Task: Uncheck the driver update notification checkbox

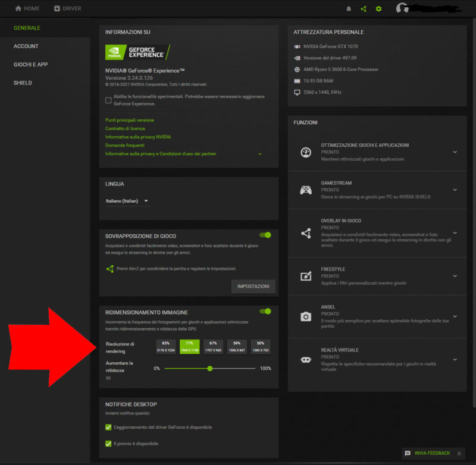Action: pyautogui.click(x=108, y=426)
